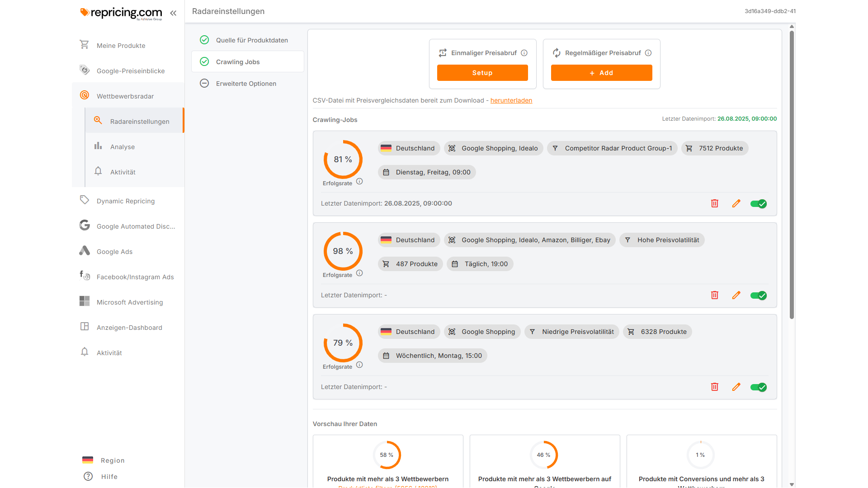This screenshot has height=488, width=868.
Task: Delete the 487 Produkte crawling job
Action: click(715, 295)
